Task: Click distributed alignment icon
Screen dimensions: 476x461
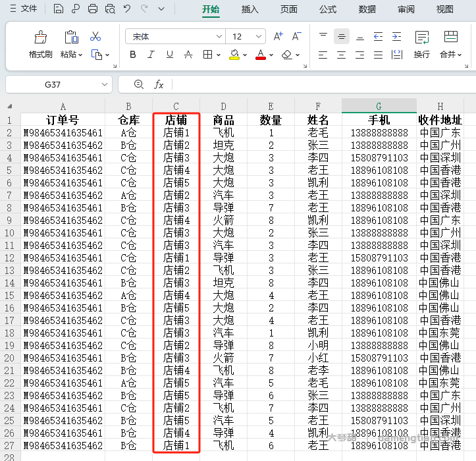Action: tap(397, 55)
